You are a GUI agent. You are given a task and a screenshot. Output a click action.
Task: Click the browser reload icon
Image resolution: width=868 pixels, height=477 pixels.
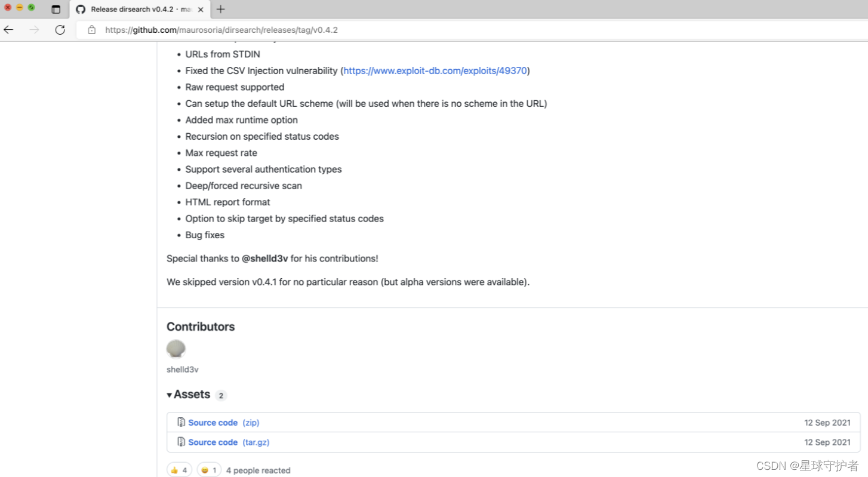tap(60, 29)
